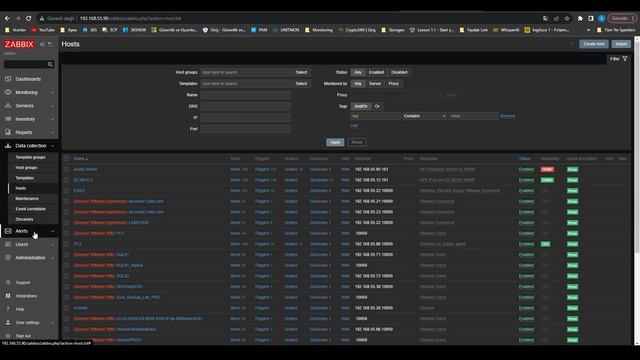The image size is (640, 360).
Task: Click the not-secure warning icon in address bar
Action: 42,18
